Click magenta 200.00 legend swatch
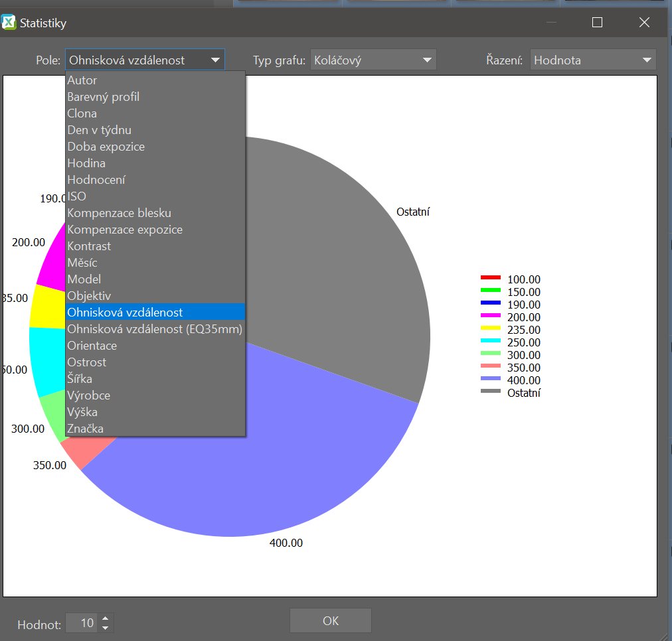672x641 pixels. tap(490, 315)
